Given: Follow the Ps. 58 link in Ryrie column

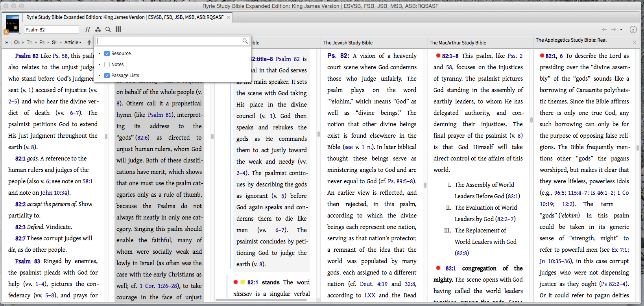Looking at the screenshot, I should click(59, 56).
